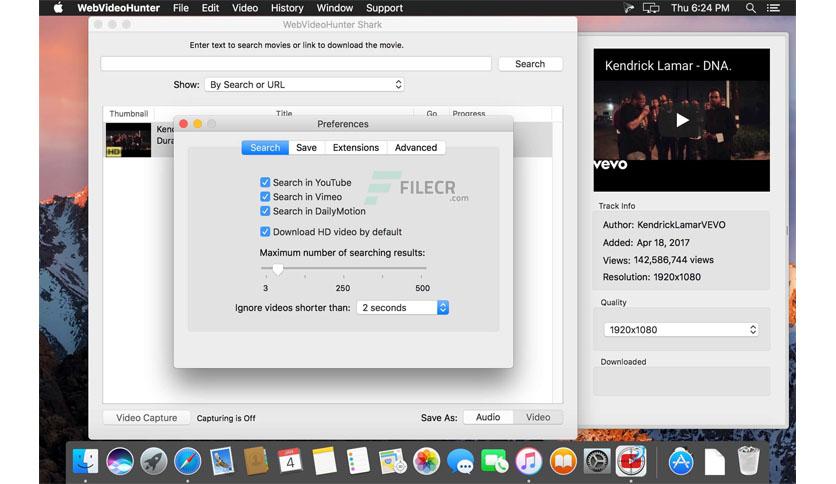Uncheck Search in DailyMotion
This screenshot has width=836, height=484.
point(265,211)
